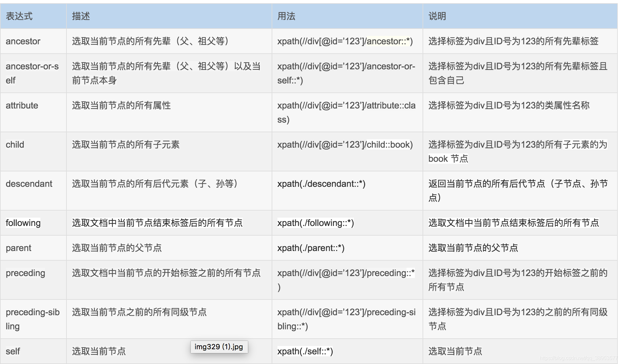Click the xpath(./parent::*) usage text
The image size is (621, 364).
click(310, 248)
